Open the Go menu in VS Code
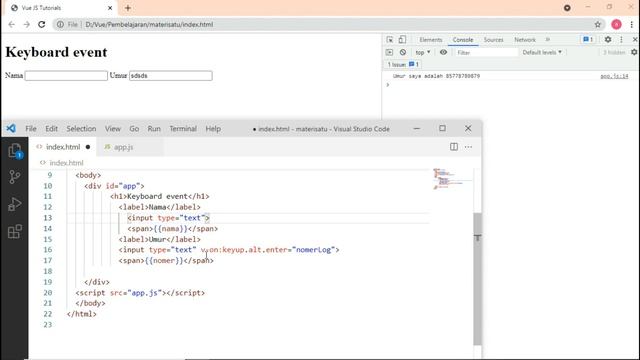This screenshot has height=360, width=640. click(134, 129)
